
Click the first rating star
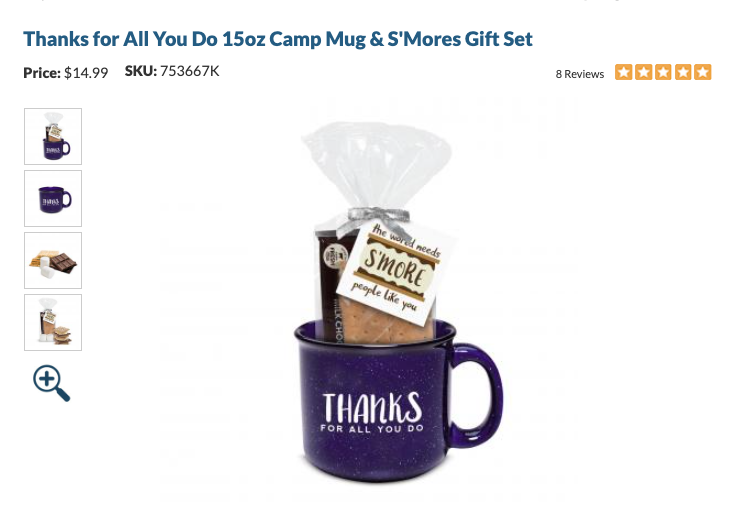click(624, 72)
